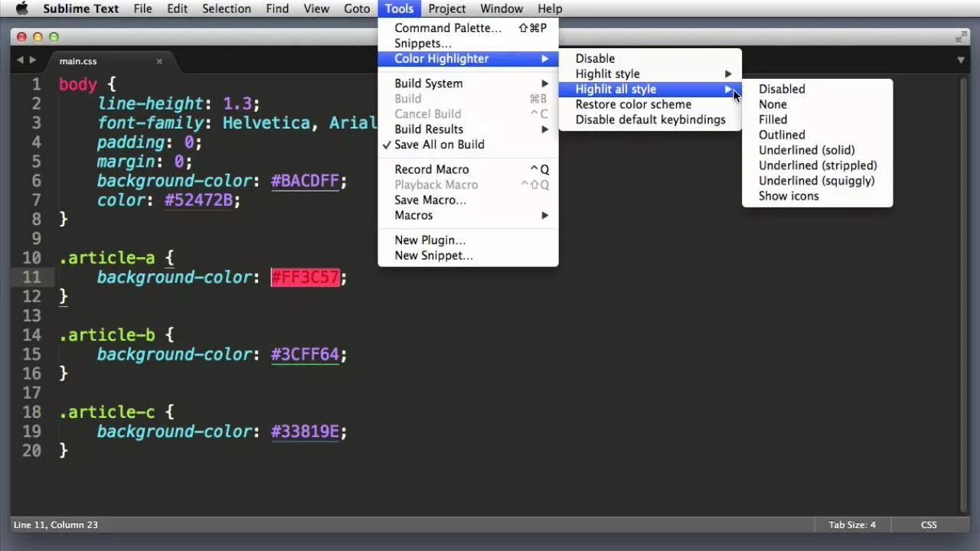Choose Command Palette… from Tools menu
The width and height of the screenshot is (980, 551).
[468, 28]
